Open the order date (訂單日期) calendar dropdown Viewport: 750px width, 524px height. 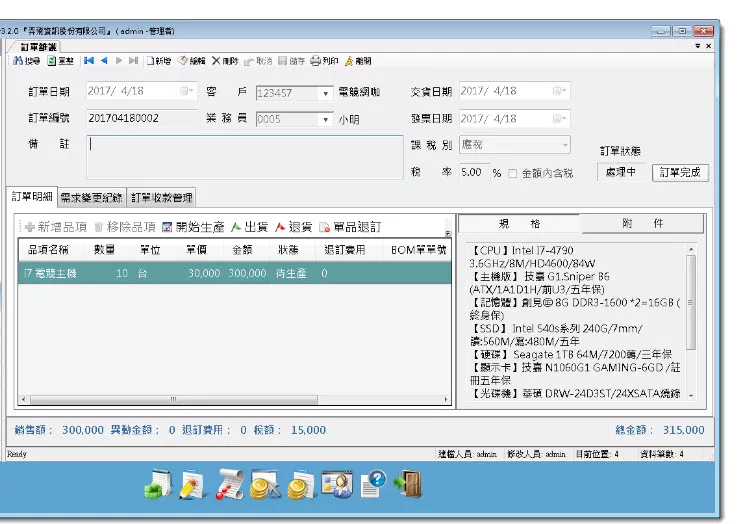(188, 91)
